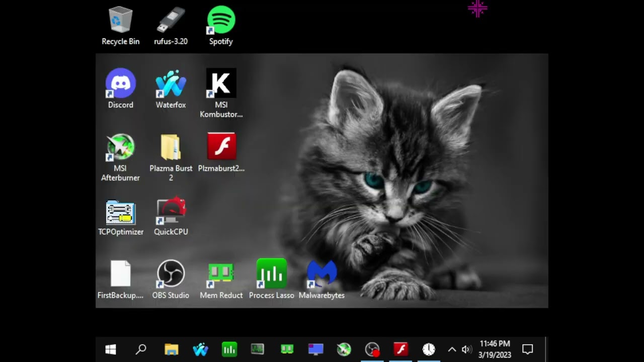Screen dimensions: 644x362
Task: Click the MSI Afterburner taskbar icon
Action: coord(344,349)
